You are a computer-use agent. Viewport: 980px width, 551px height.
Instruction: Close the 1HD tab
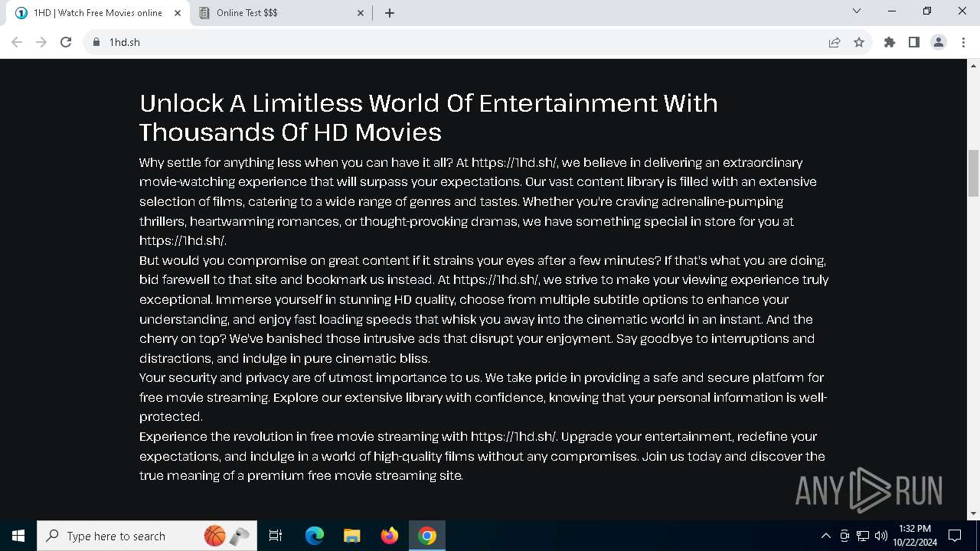pos(178,13)
